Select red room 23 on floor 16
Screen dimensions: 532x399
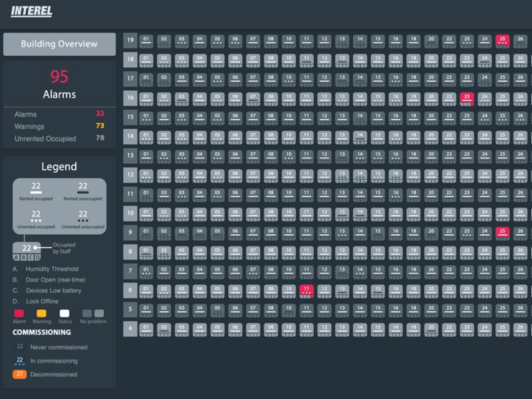[467, 99]
